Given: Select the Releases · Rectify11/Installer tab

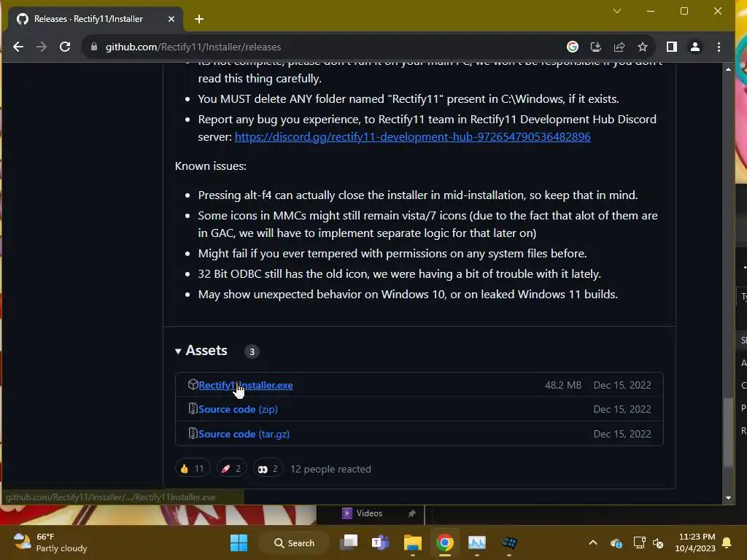Looking at the screenshot, I should click(96, 19).
